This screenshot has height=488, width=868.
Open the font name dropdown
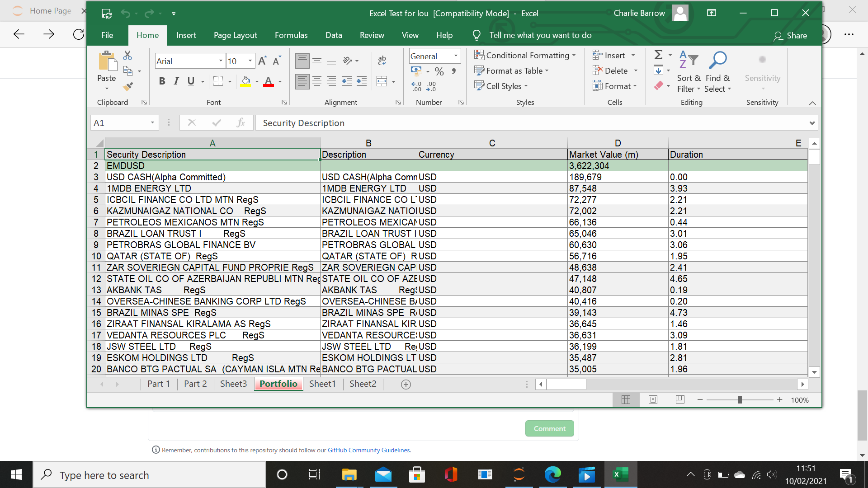pos(221,61)
